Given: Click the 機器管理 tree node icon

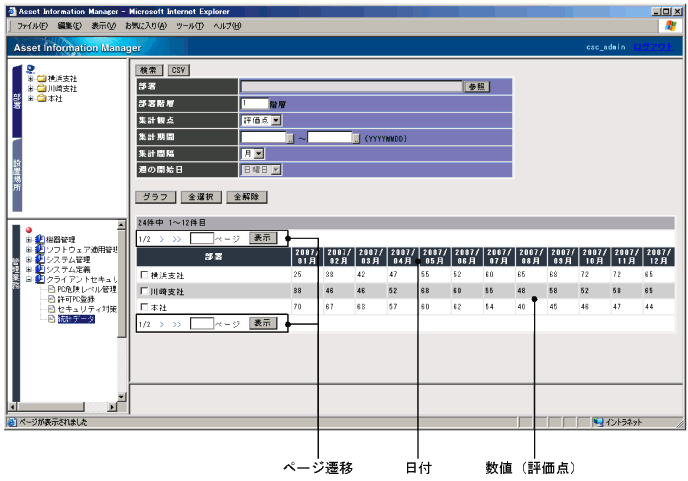Looking at the screenshot, I should [x=39, y=240].
